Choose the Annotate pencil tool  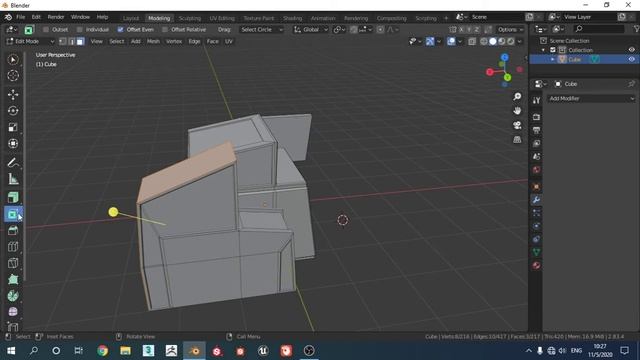[x=13, y=162]
